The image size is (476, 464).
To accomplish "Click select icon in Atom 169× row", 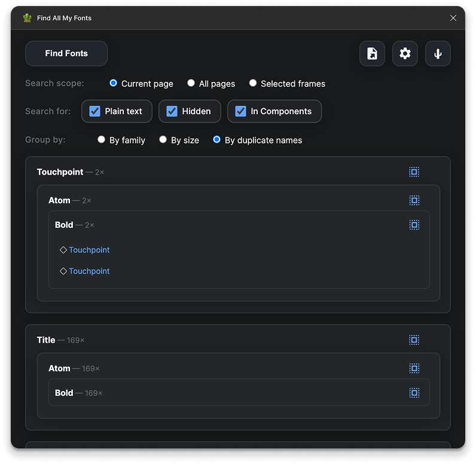I will click(x=414, y=368).
